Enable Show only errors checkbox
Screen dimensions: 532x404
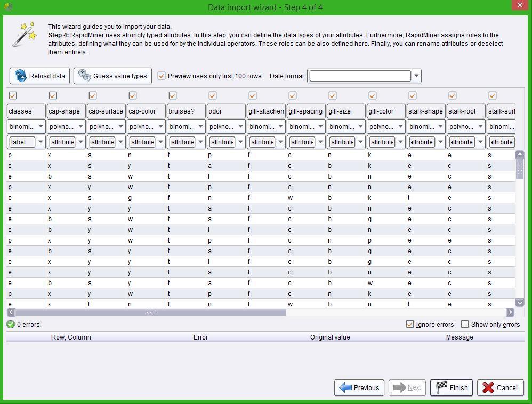click(x=465, y=324)
